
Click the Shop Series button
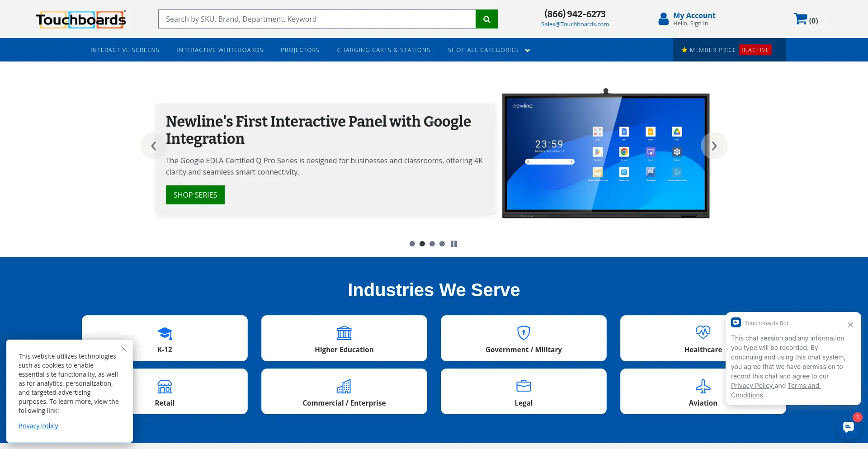coord(195,195)
